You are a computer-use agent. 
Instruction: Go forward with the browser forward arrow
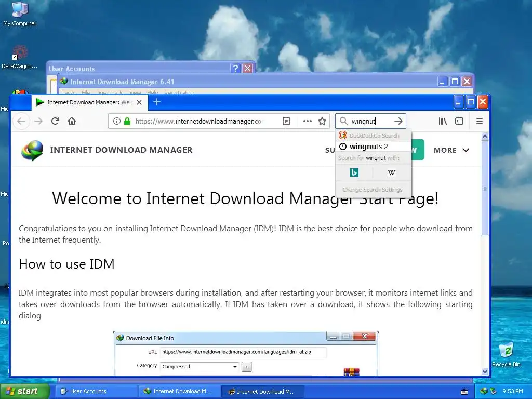click(x=38, y=121)
